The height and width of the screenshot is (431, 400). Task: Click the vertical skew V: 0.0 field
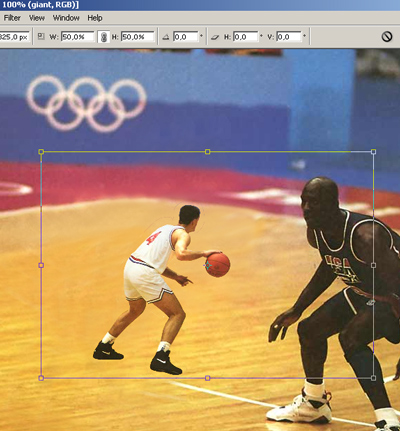pyautogui.click(x=289, y=37)
